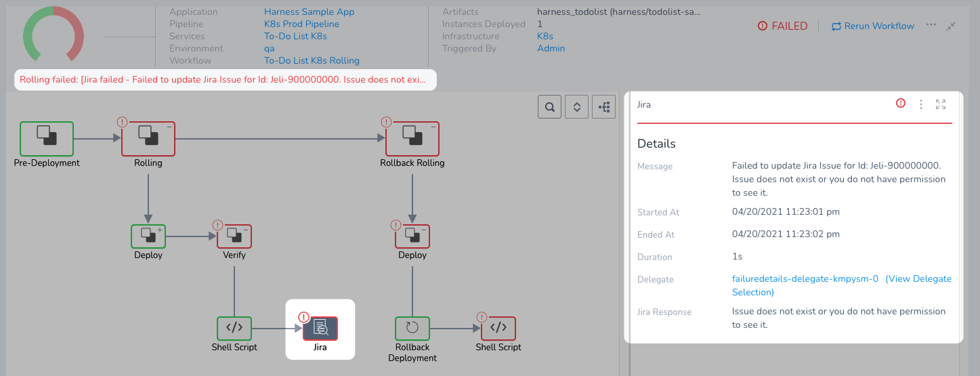Open the qa environment link

point(269,48)
